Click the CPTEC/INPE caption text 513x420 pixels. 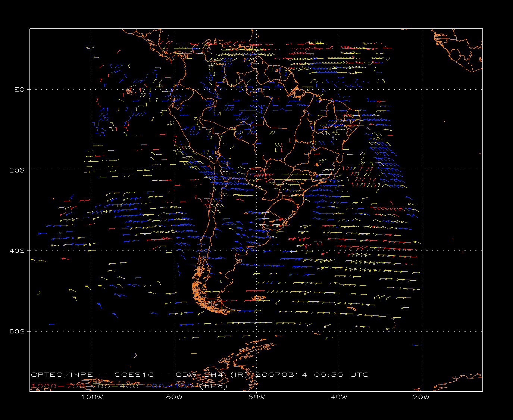(62, 374)
